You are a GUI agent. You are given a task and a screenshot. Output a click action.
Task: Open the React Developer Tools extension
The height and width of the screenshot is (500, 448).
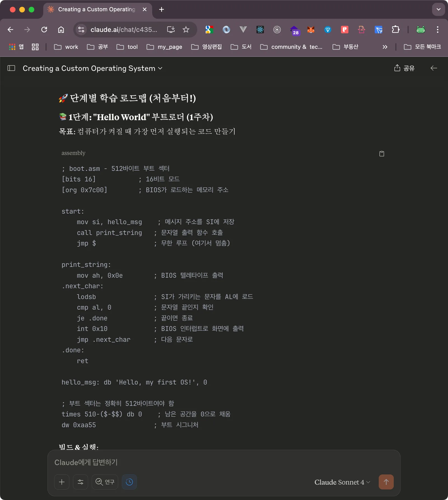[x=260, y=29]
